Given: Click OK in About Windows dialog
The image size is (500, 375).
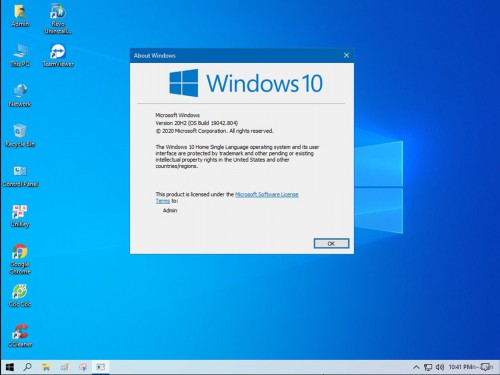Looking at the screenshot, I should coord(331,244).
